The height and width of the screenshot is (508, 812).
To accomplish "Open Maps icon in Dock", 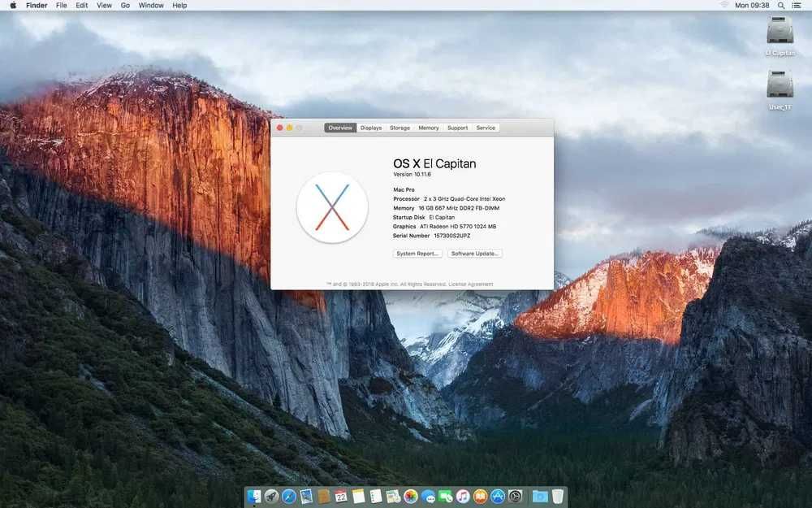I will point(393,497).
